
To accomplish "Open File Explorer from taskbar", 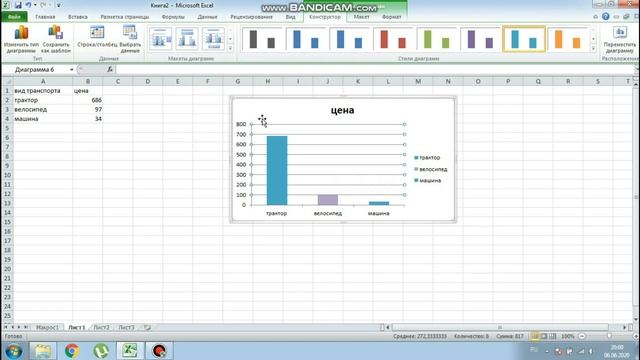I will pyautogui.click(x=42, y=351).
